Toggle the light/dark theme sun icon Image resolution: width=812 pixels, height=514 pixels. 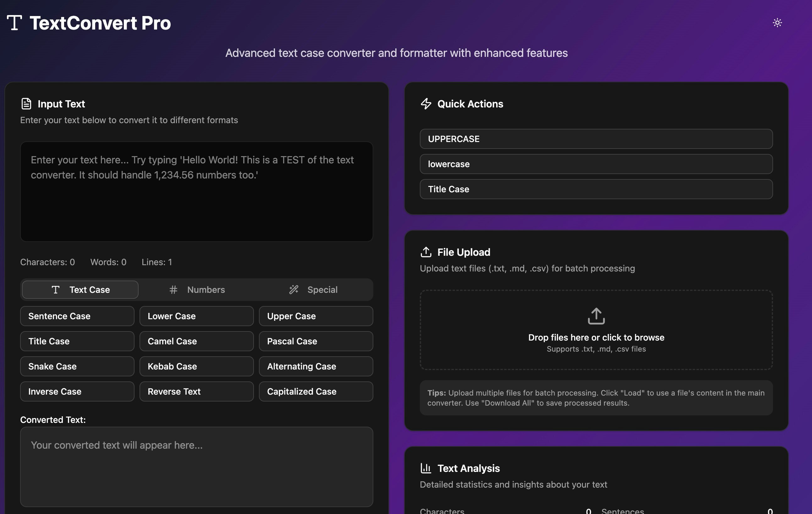pos(777,23)
